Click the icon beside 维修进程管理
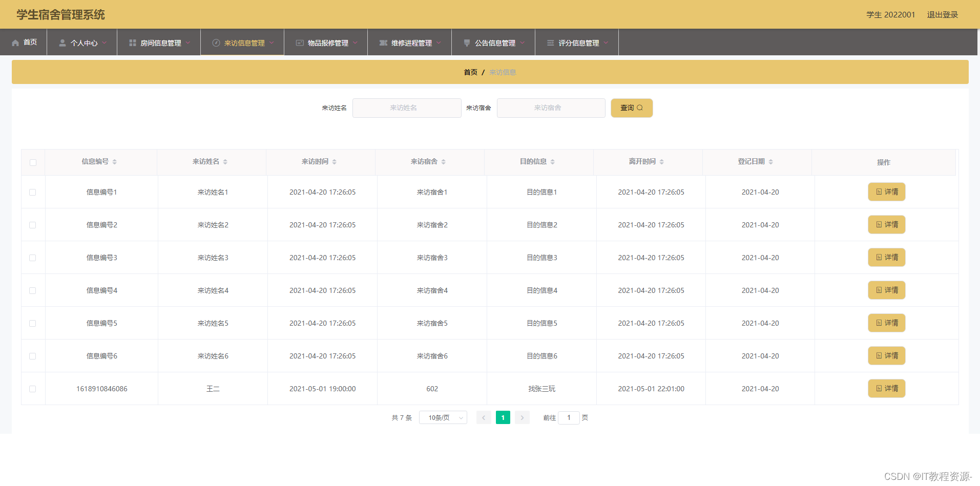The height and width of the screenshot is (486, 980). (x=383, y=43)
